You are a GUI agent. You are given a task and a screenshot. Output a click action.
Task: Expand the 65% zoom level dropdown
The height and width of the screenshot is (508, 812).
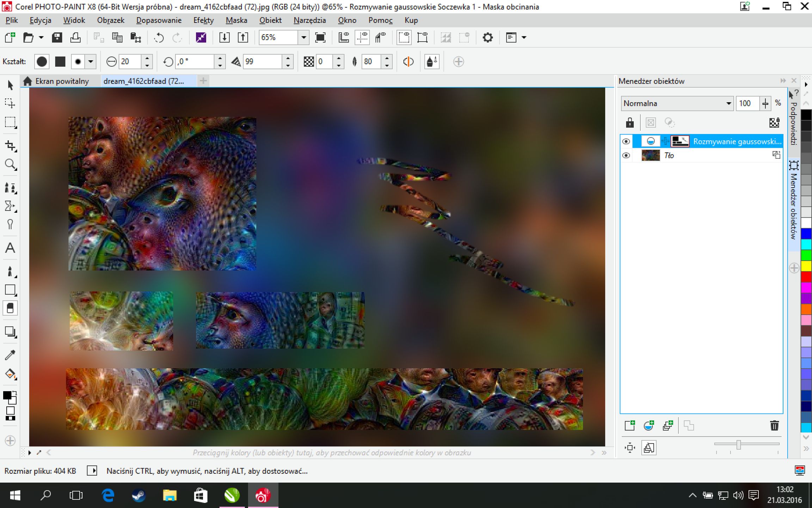(x=303, y=37)
